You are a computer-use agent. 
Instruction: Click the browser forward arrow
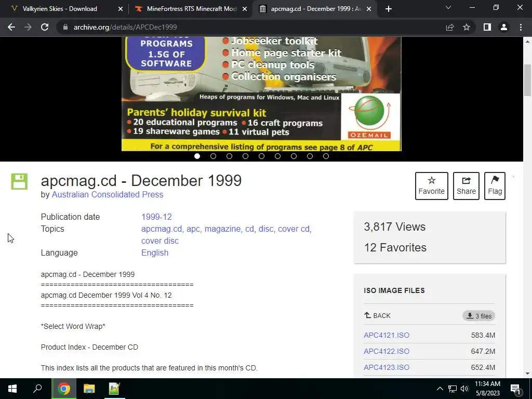pos(28,27)
